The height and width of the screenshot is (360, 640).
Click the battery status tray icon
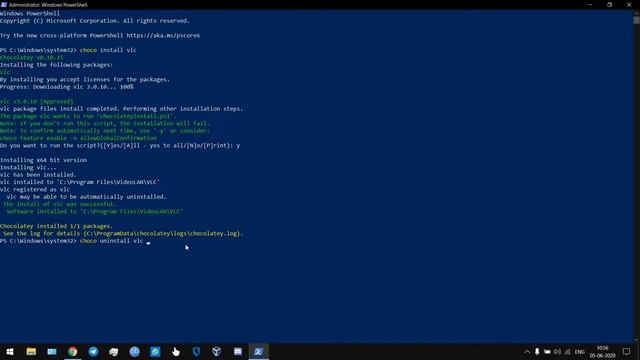[x=547, y=351]
